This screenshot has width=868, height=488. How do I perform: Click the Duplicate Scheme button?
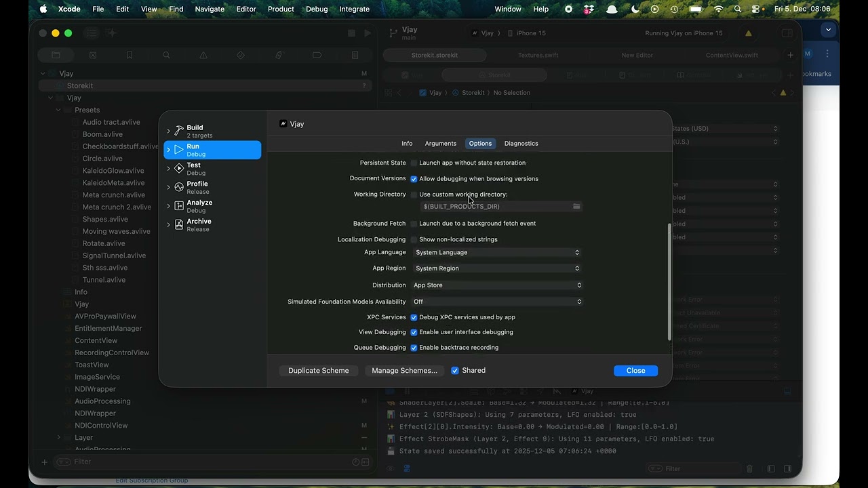point(319,371)
